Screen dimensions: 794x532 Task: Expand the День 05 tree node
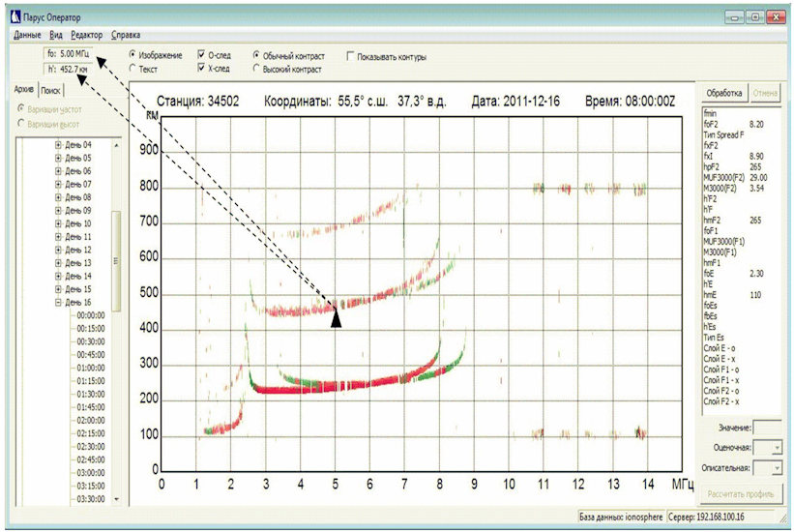58,158
